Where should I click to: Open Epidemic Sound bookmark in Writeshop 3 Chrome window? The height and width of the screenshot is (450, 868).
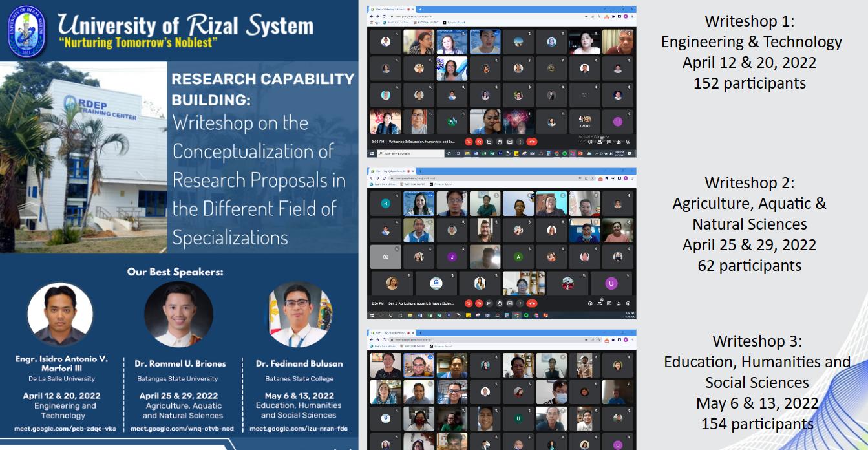(454, 23)
